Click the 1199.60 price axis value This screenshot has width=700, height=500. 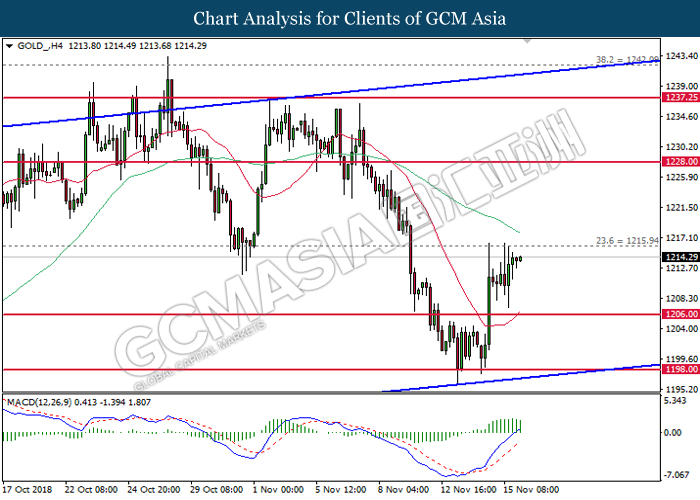[x=681, y=359]
